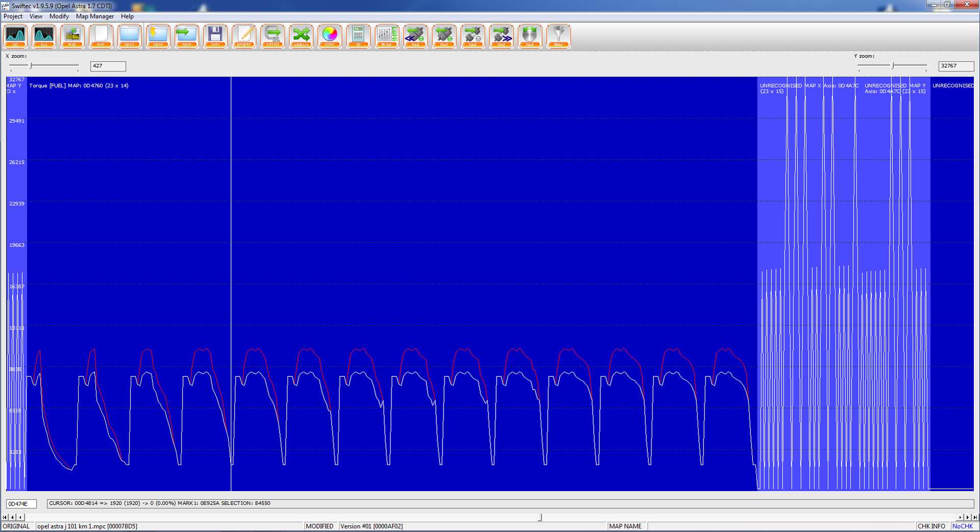Click the third 'find' next icon
The height and width of the screenshot is (532, 980).
473,36
